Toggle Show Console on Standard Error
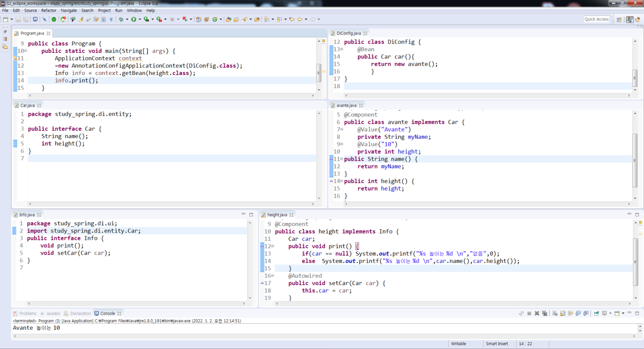The image size is (644, 349). (x=586, y=313)
